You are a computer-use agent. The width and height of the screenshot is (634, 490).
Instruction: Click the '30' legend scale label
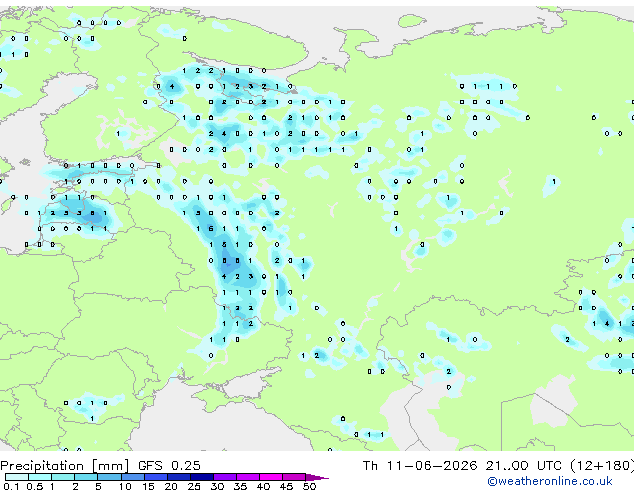pos(217,486)
